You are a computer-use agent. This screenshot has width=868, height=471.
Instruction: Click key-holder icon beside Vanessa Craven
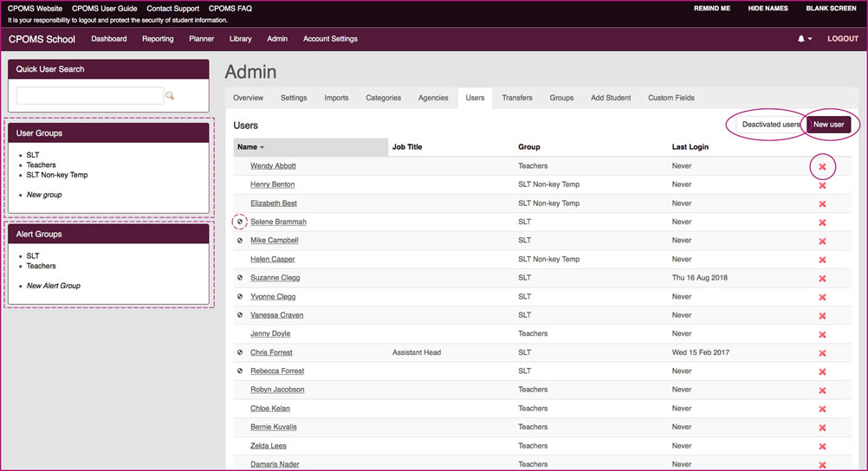(x=240, y=315)
